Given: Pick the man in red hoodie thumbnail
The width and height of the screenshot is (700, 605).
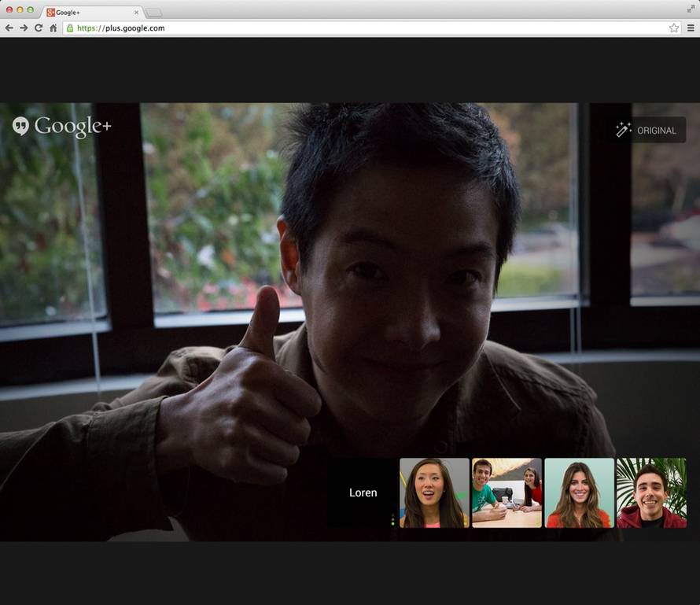Looking at the screenshot, I should pyautogui.click(x=651, y=492).
